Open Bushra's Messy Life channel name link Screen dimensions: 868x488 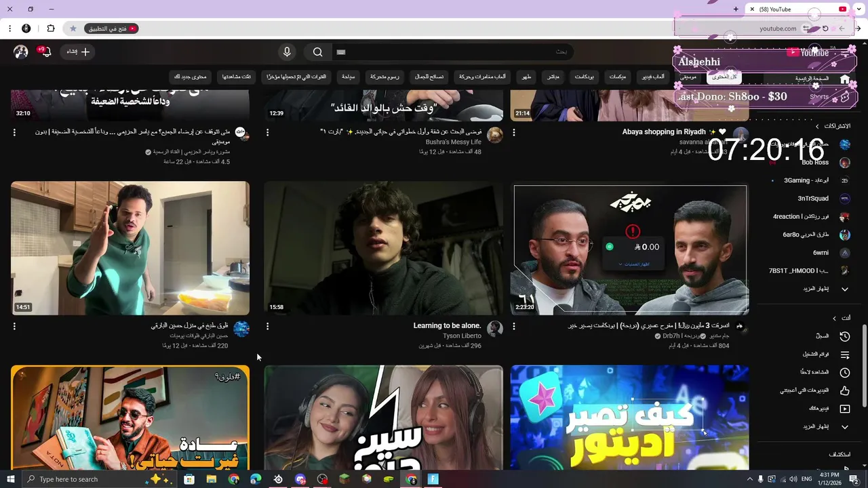(453, 142)
